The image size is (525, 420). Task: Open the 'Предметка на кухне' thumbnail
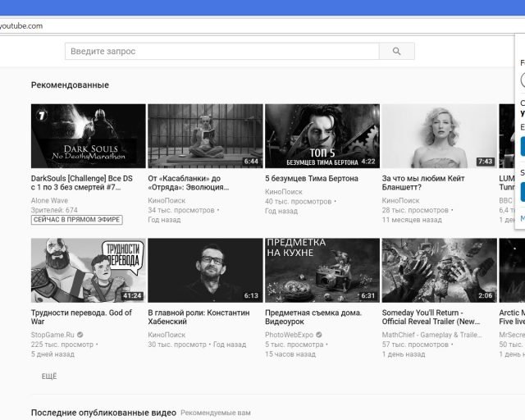(322, 270)
